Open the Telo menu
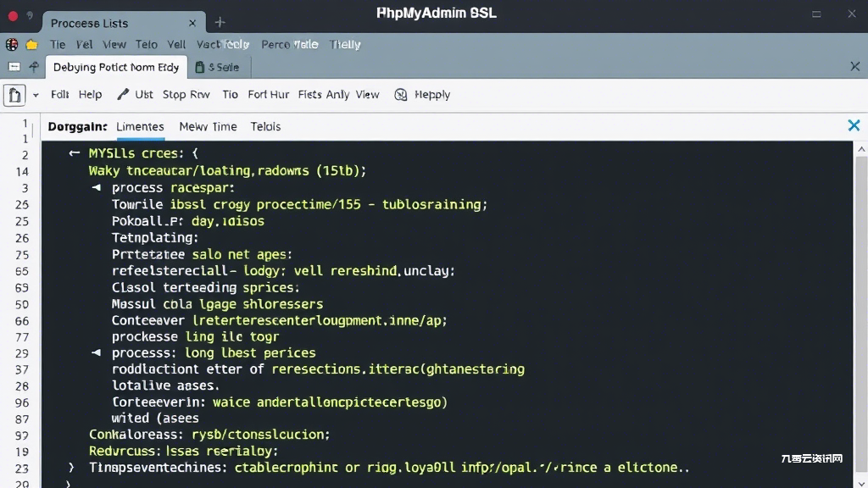868x488 pixels. coord(146,44)
